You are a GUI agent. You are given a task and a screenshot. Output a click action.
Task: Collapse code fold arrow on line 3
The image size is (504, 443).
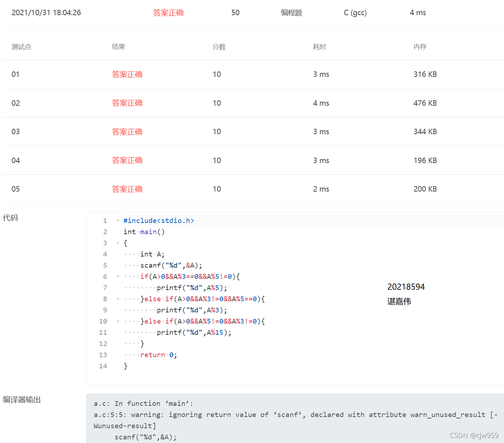[118, 243]
